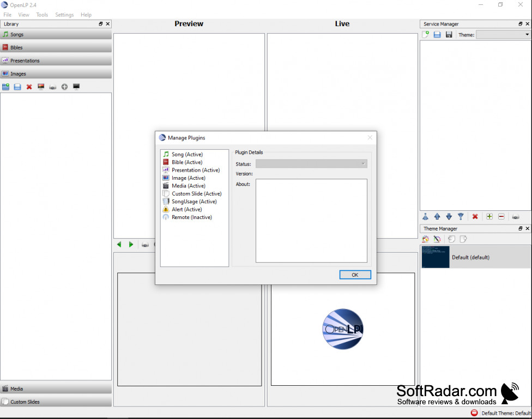Export a theme in Theme Manager

pyautogui.click(x=463, y=239)
